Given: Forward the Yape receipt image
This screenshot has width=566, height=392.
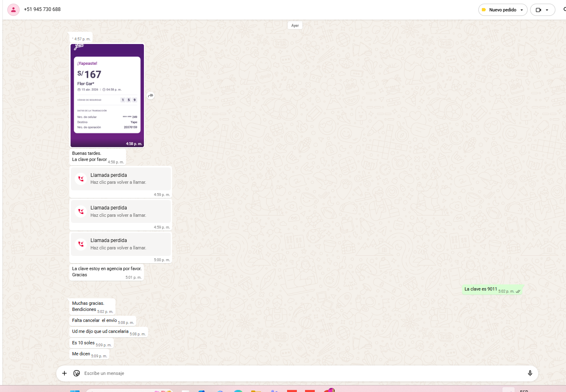Looking at the screenshot, I should point(151,96).
